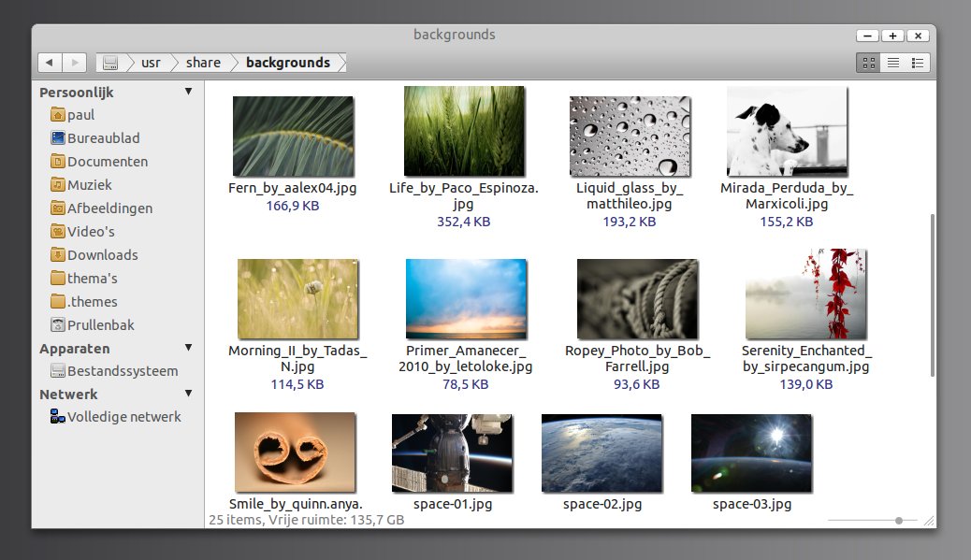971x560 pixels.
Task: Select Serenity_Enchanted thumbnail
Action: pyautogui.click(x=806, y=294)
